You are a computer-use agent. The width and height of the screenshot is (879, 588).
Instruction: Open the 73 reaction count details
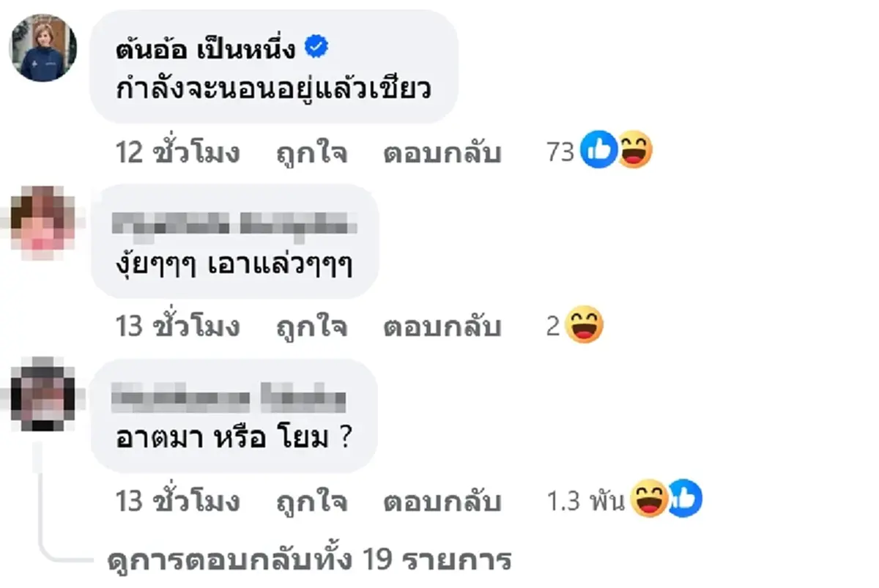pos(562,152)
